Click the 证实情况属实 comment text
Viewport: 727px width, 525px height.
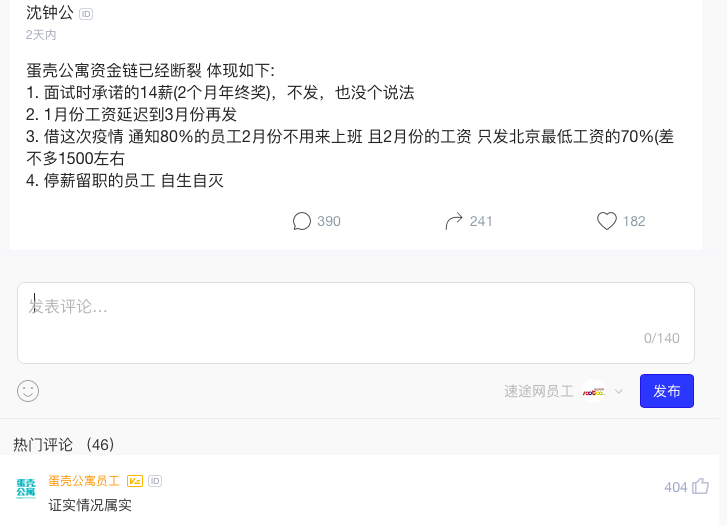pos(90,505)
